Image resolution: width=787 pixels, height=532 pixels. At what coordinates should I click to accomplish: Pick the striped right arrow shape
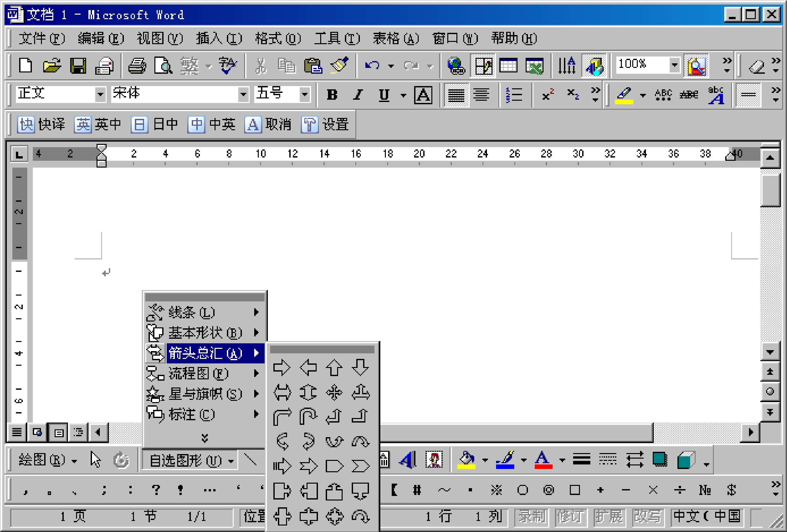coord(282,466)
